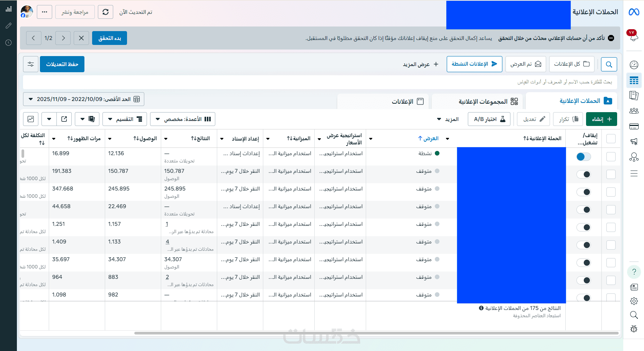The width and height of the screenshot is (644, 351).
Task: Tick checkbox for row with reach 12,136
Action: click(x=611, y=157)
